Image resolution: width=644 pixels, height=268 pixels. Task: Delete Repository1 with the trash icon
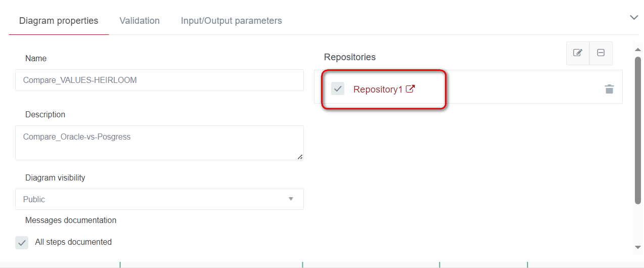click(x=609, y=89)
